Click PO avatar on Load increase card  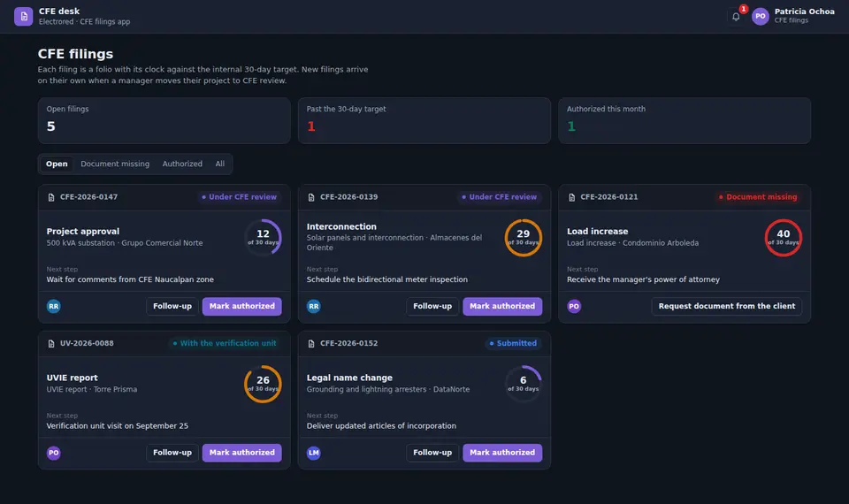click(574, 307)
